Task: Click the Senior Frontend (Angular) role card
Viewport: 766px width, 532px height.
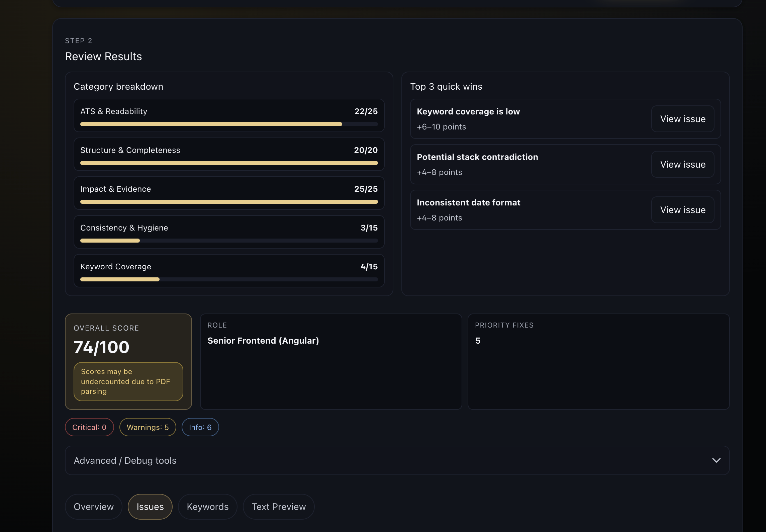Action: (x=331, y=362)
